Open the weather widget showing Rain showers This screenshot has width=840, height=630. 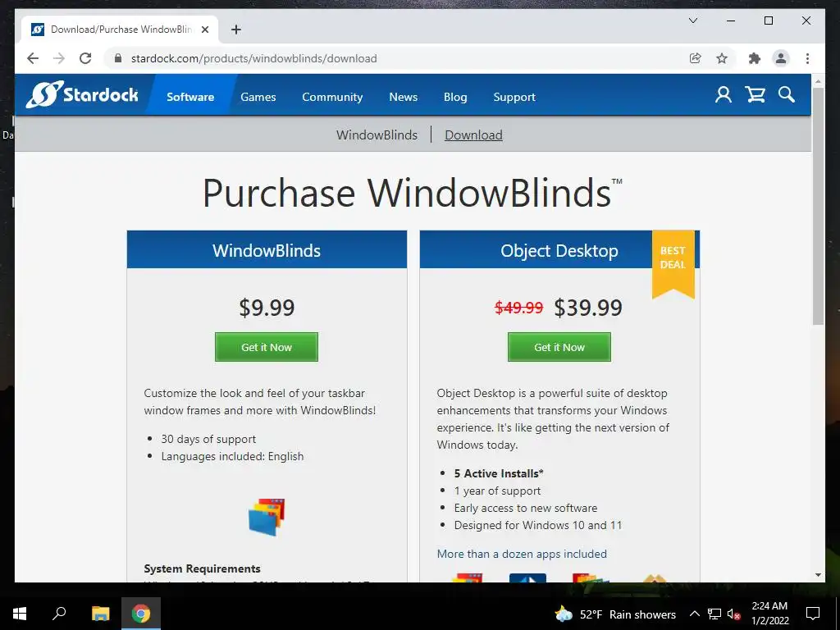(615, 614)
